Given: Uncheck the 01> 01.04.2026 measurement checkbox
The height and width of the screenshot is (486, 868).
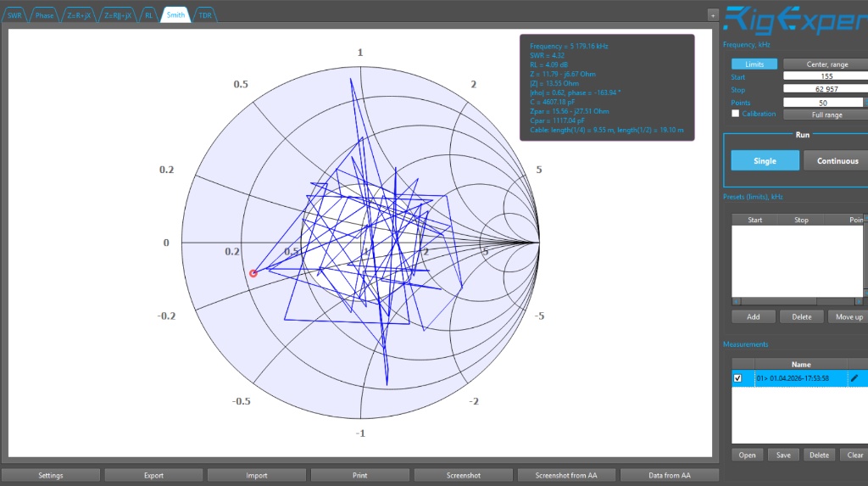Looking at the screenshot, I should click(x=737, y=378).
